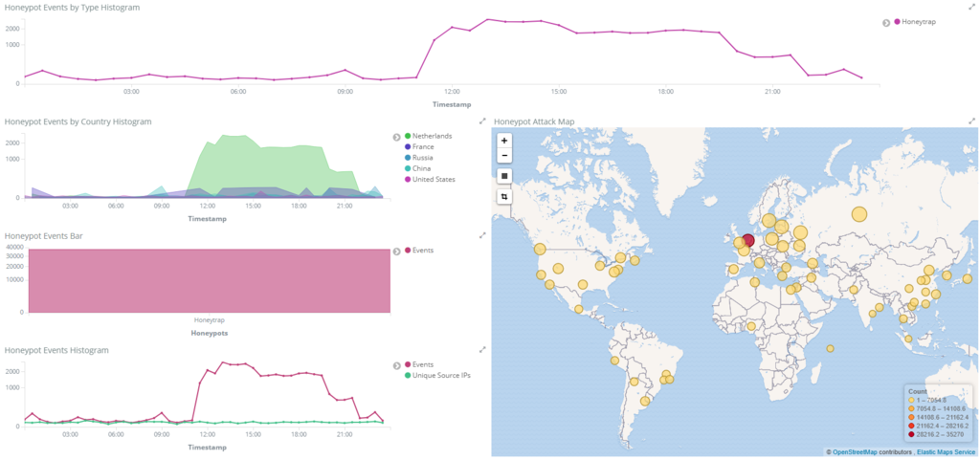Expand the Honeypot Events Bar panel
Viewport: 980px width, 460px height.
(x=482, y=235)
